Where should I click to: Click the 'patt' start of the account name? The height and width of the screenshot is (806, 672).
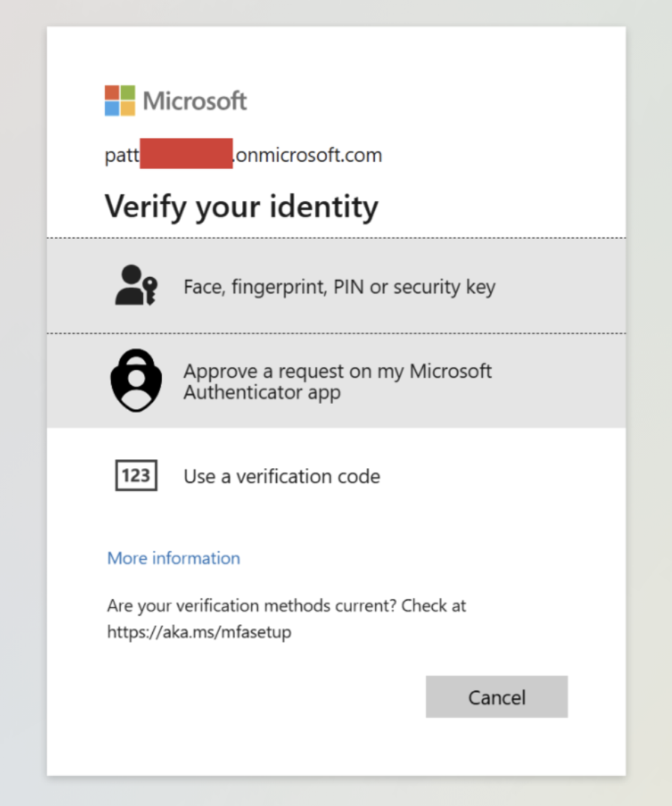(121, 155)
